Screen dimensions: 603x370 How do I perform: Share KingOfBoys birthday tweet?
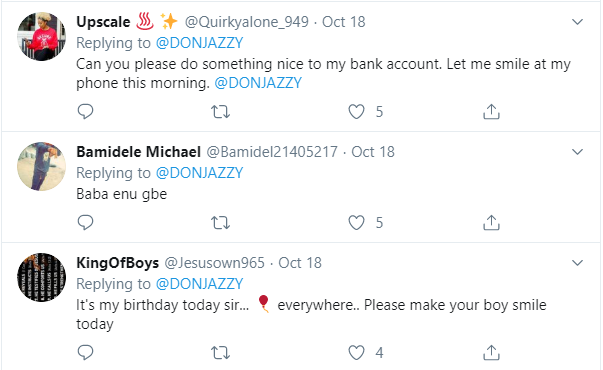tap(491, 352)
